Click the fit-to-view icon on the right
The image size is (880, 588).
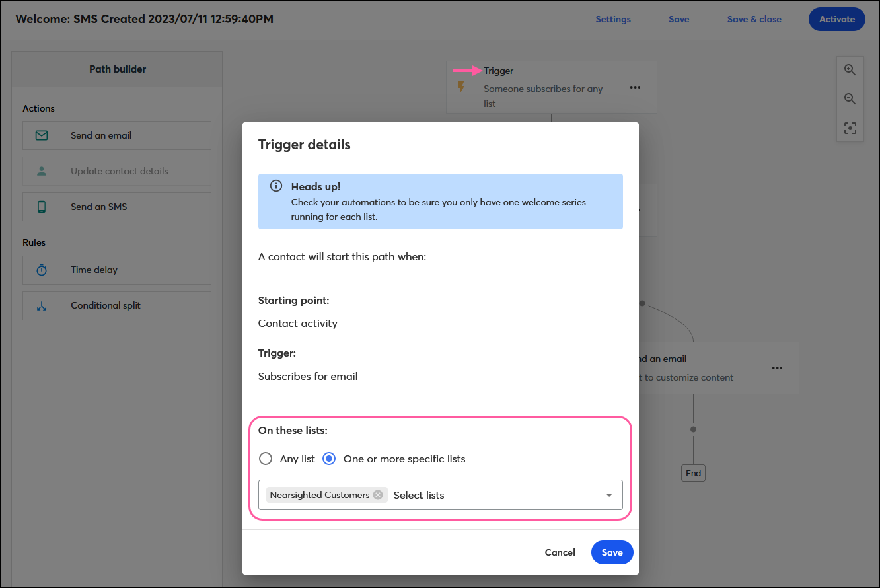pyautogui.click(x=850, y=128)
